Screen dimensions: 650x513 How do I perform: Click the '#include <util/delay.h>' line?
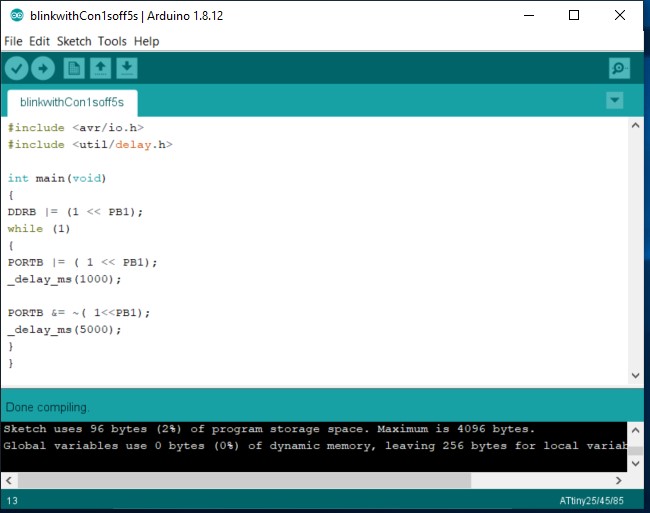coord(90,145)
